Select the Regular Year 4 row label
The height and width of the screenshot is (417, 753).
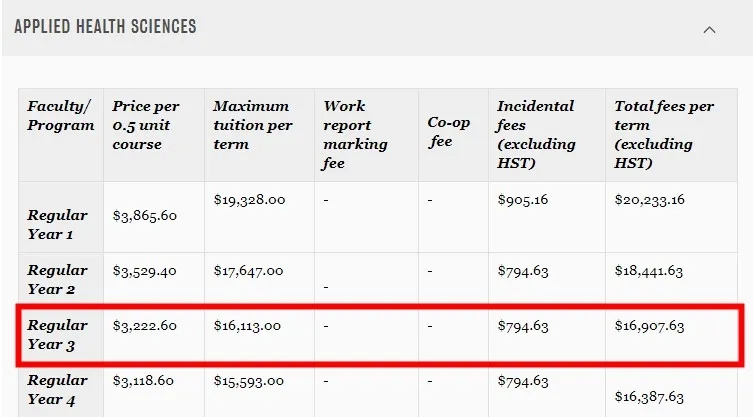(58, 390)
